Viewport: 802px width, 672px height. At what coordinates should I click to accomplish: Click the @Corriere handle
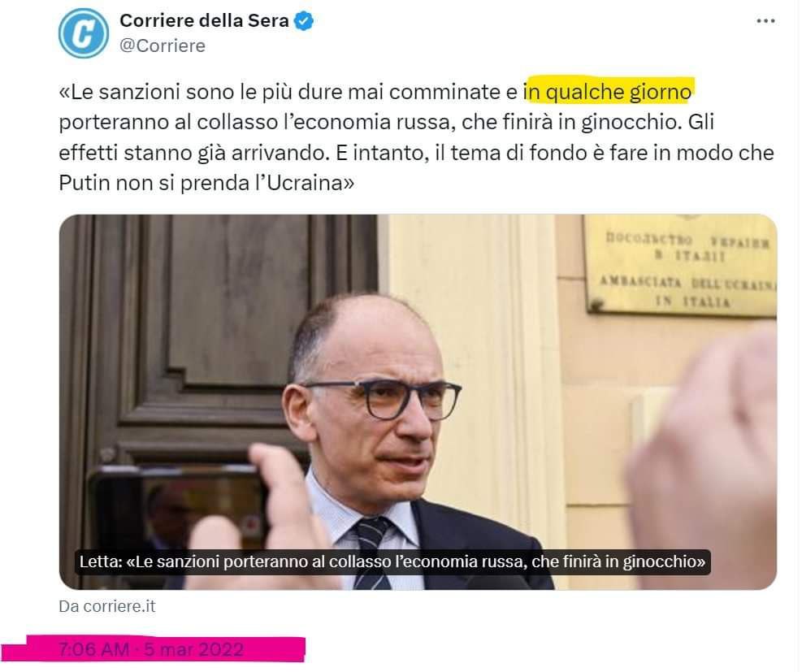coord(163,46)
